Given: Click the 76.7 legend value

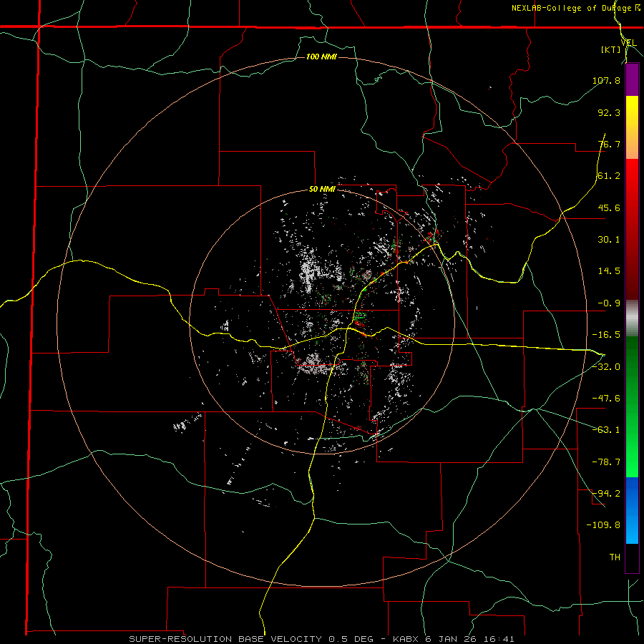Looking at the screenshot, I should (x=609, y=144).
